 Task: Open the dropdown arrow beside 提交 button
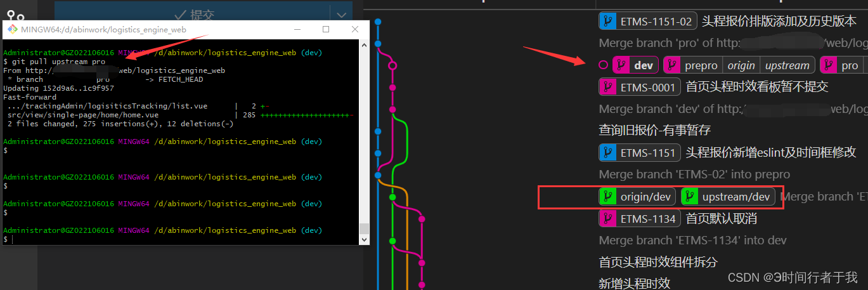(x=341, y=15)
